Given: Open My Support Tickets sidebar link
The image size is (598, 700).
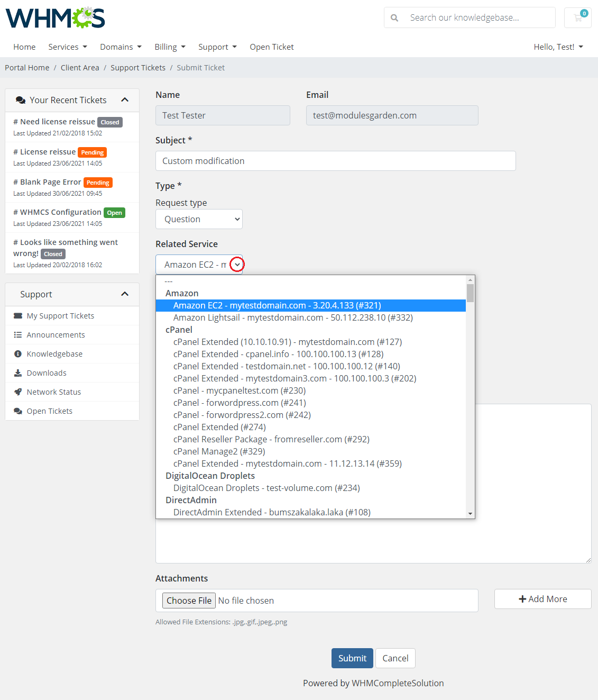Looking at the screenshot, I should (72, 316).
